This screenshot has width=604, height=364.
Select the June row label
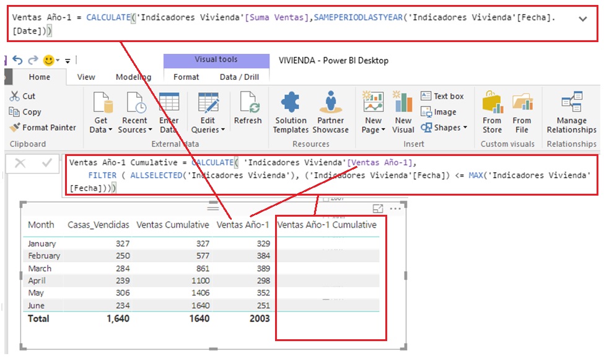(x=36, y=306)
